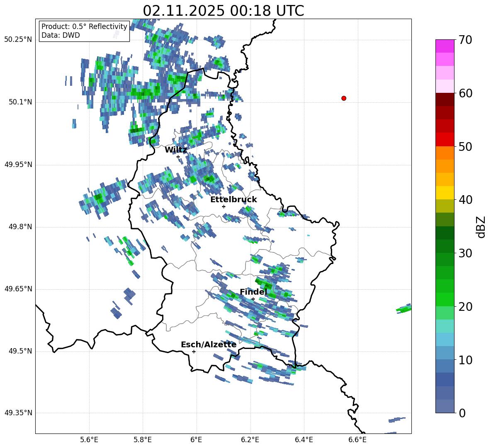Click the Wiltz city label
491x448 pixels.
pos(176,150)
